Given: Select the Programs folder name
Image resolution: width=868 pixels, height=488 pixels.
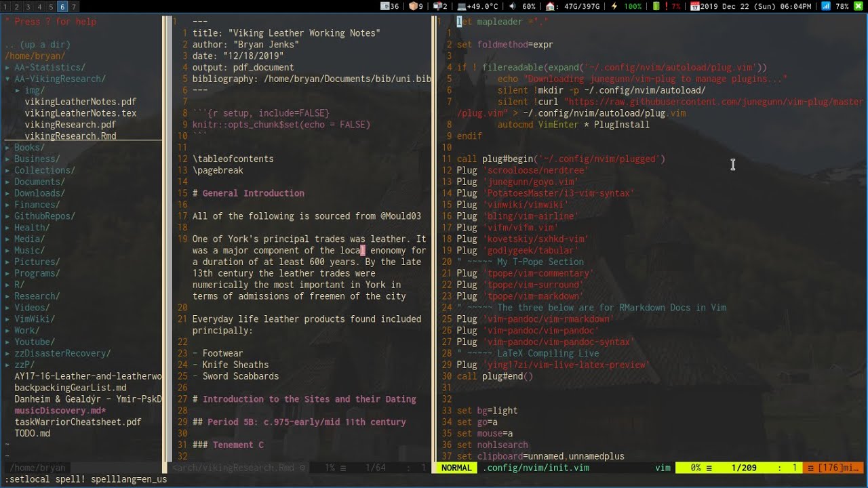Looking at the screenshot, I should tap(37, 274).
